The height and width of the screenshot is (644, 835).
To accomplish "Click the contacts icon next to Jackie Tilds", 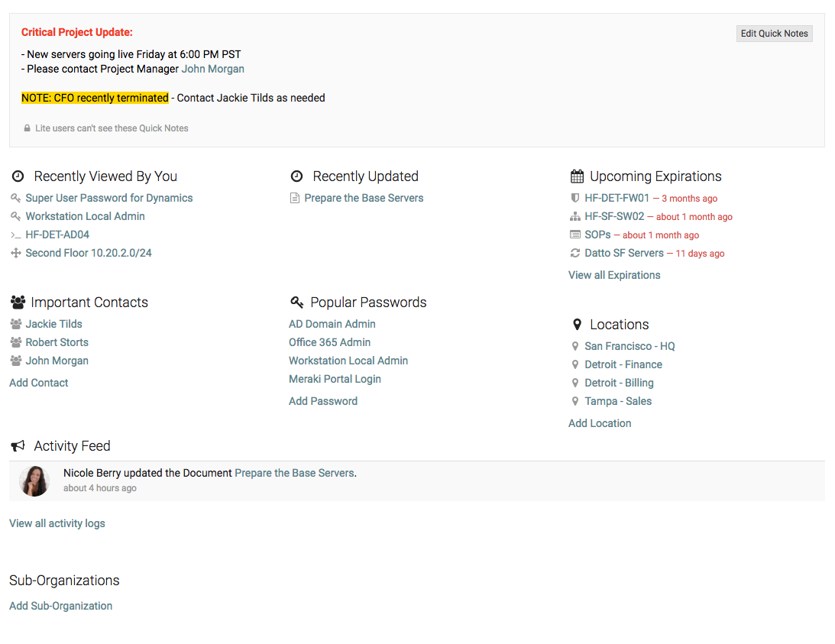I will coord(15,324).
